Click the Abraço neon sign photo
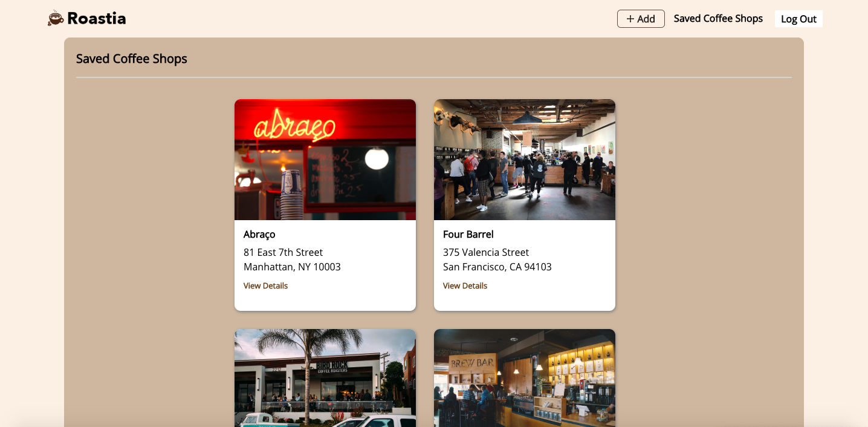 [325, 159]
